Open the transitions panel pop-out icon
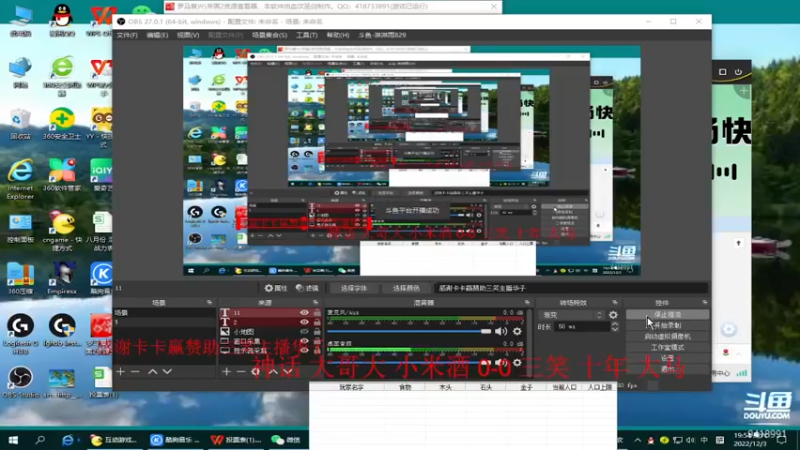The width and height of the screenshot is (800, 450). (615, 303)
